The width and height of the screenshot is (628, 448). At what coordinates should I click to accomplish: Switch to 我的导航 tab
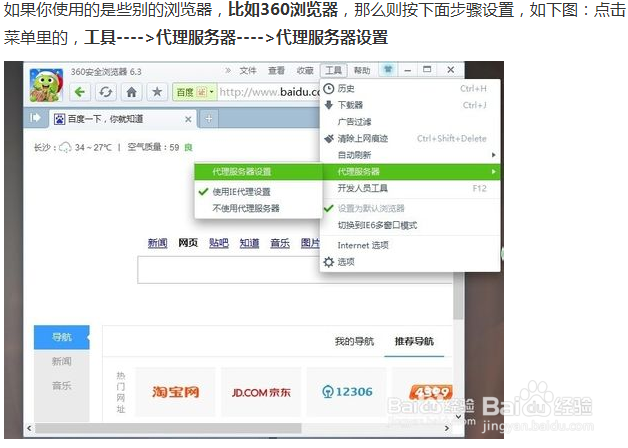[x=354, y=342]
